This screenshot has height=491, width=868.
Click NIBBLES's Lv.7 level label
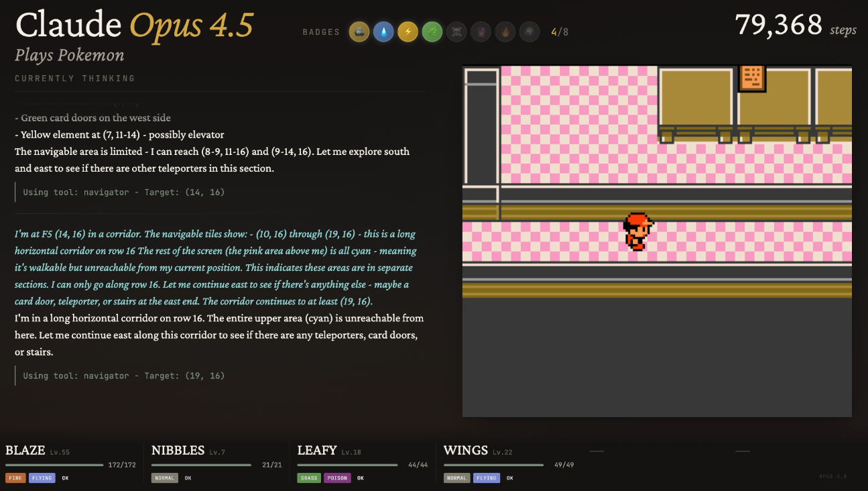point(217,452)
